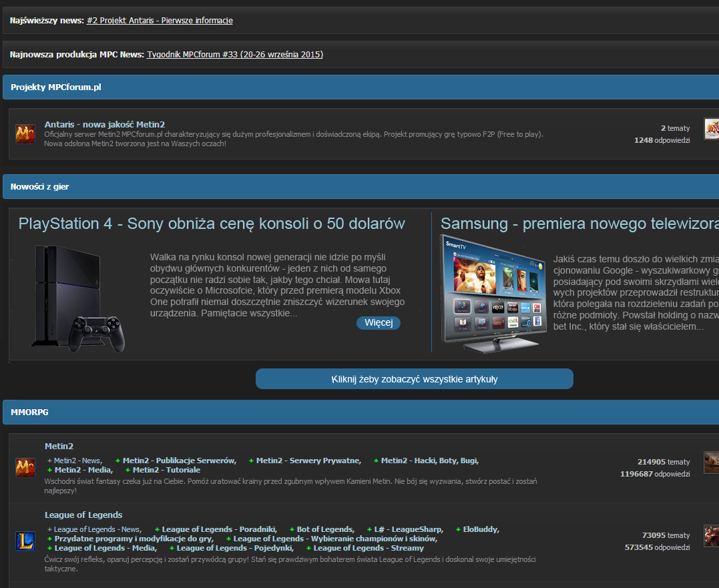Open the EloBuddy subforum

coord(481,529)
